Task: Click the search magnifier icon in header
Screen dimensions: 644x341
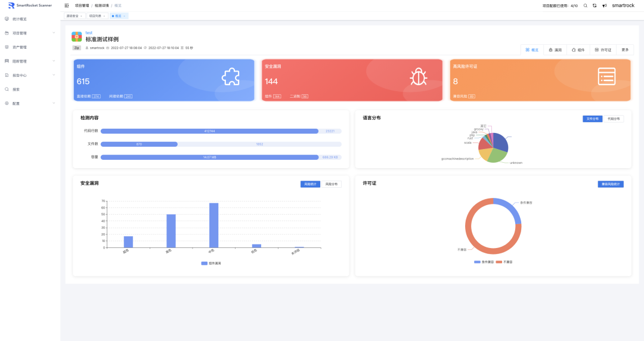Action: 586,5
